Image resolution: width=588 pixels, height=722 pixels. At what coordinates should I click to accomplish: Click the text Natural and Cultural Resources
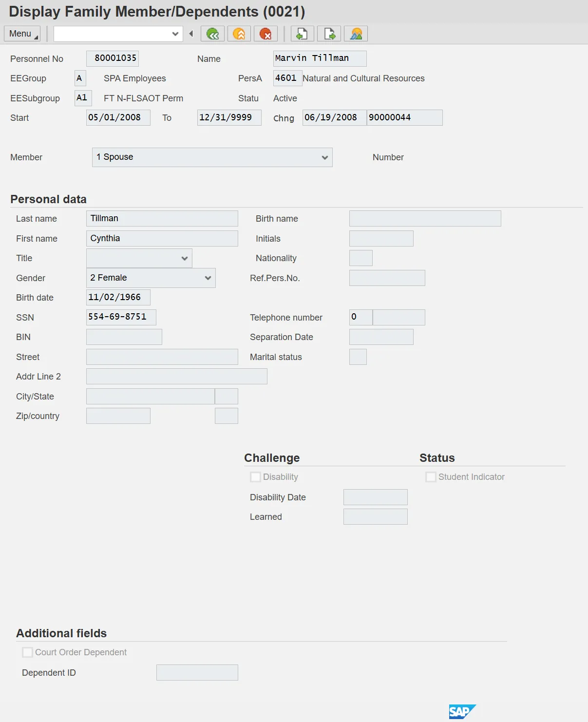tap(363, 78)
